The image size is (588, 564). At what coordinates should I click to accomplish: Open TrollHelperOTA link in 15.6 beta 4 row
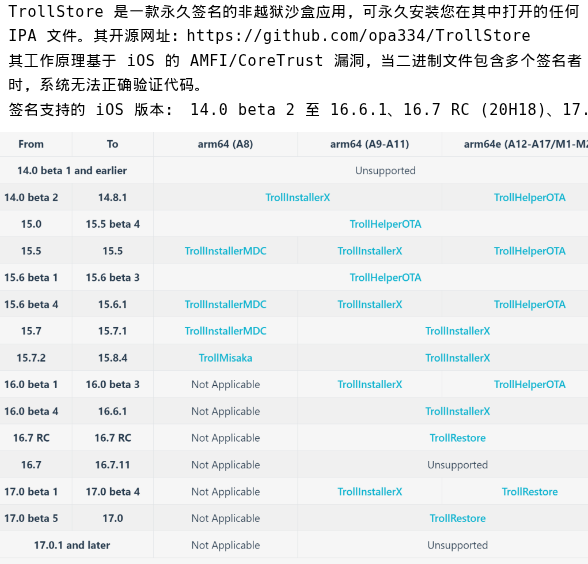(x=530, y=304)
